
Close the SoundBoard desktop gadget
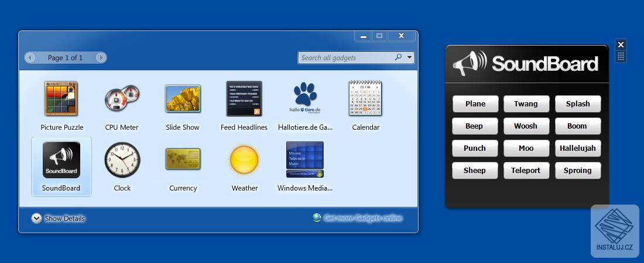point(621,44)
